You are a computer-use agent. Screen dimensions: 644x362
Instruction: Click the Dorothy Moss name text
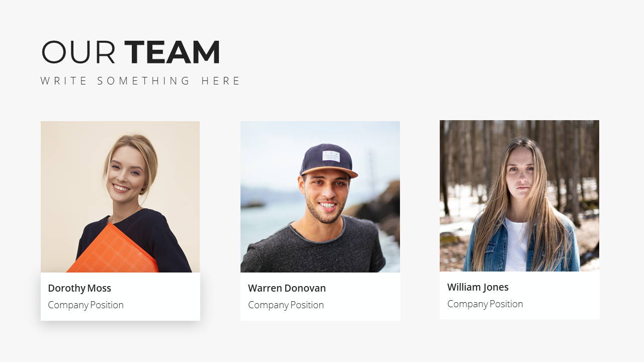[79, 288]
